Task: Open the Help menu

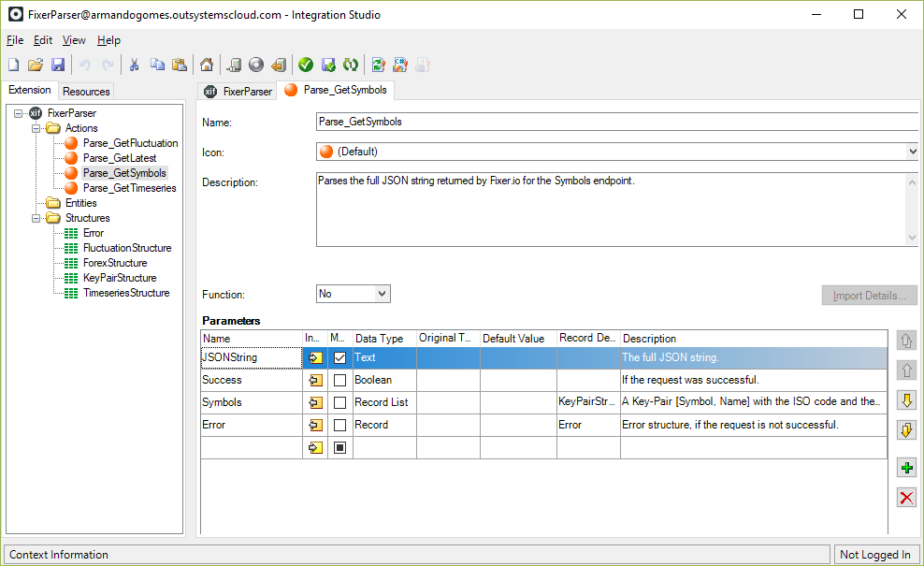Action: (109, 40)
